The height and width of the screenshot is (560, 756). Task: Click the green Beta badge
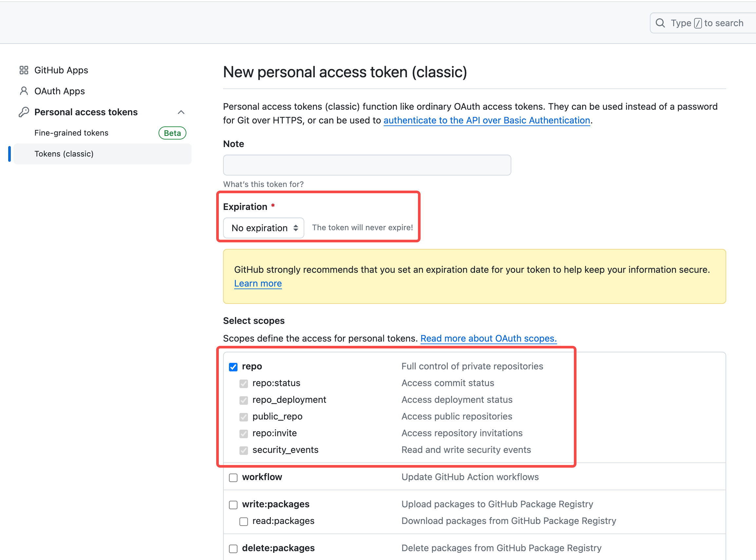(172, 133)
